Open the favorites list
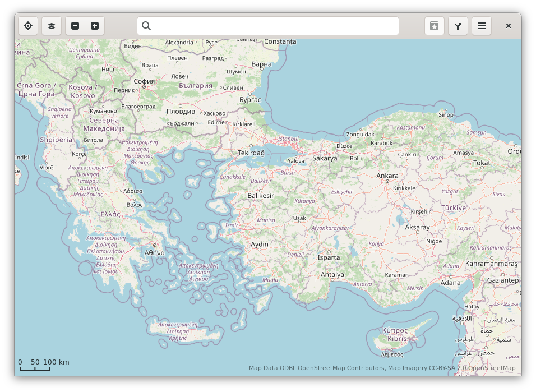The width and height of the screenshot is (536, 392). pos(435,26)
